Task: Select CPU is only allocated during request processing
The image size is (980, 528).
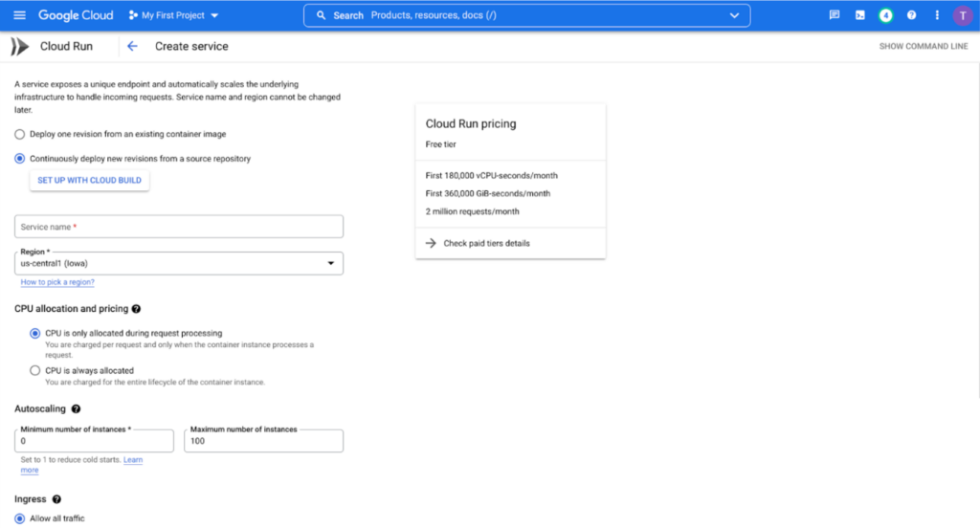Action: [35, 334]
